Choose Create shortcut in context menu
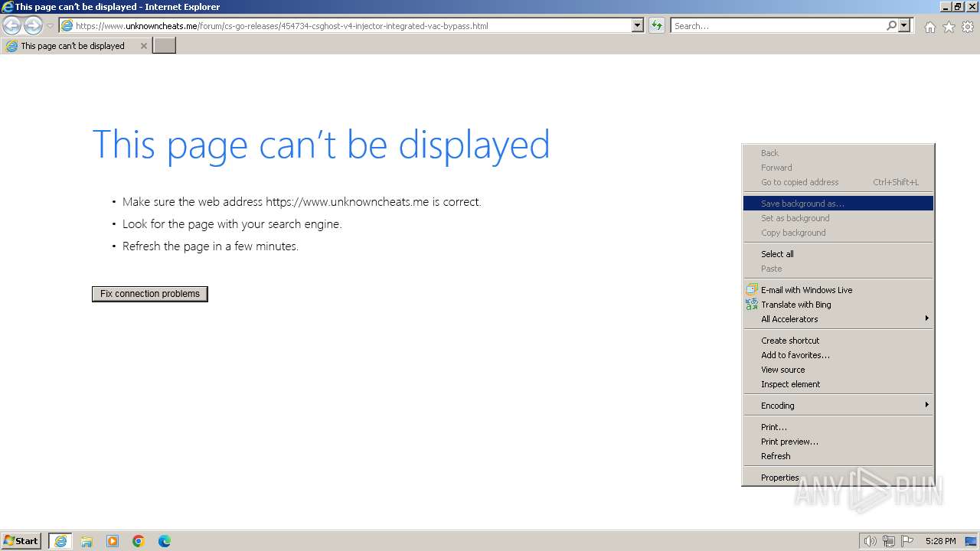The image size is (980, 551). [838, 341]
